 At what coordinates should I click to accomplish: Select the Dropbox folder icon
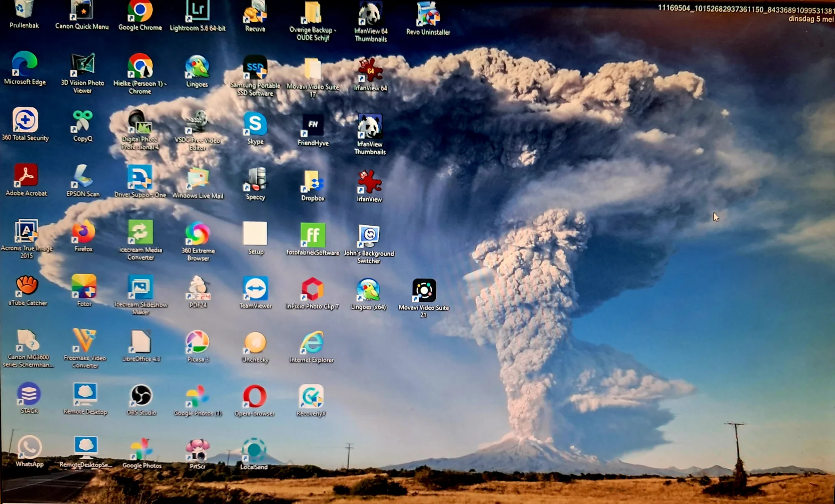tap(313, 181)
